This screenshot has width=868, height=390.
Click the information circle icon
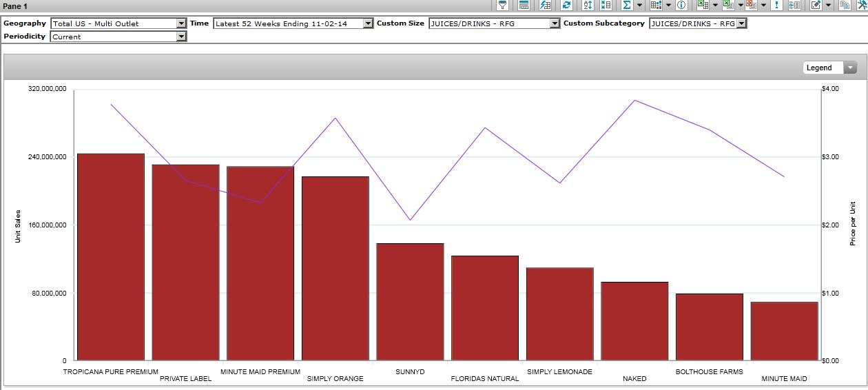681,5
